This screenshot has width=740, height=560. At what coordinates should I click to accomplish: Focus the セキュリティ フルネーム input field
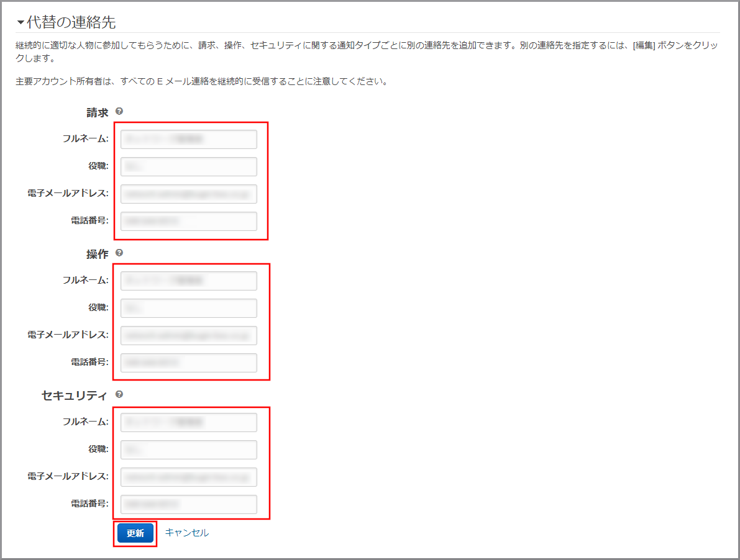click(x=189, y=422)
